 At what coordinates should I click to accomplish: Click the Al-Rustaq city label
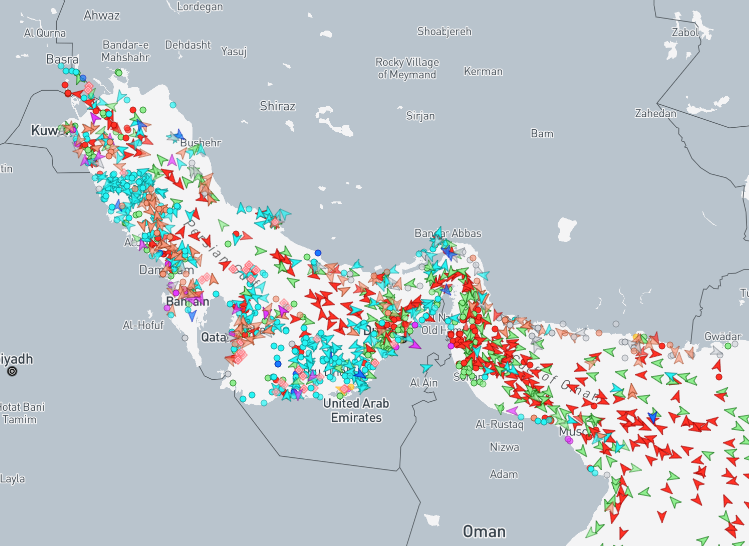tap(499, 424)
